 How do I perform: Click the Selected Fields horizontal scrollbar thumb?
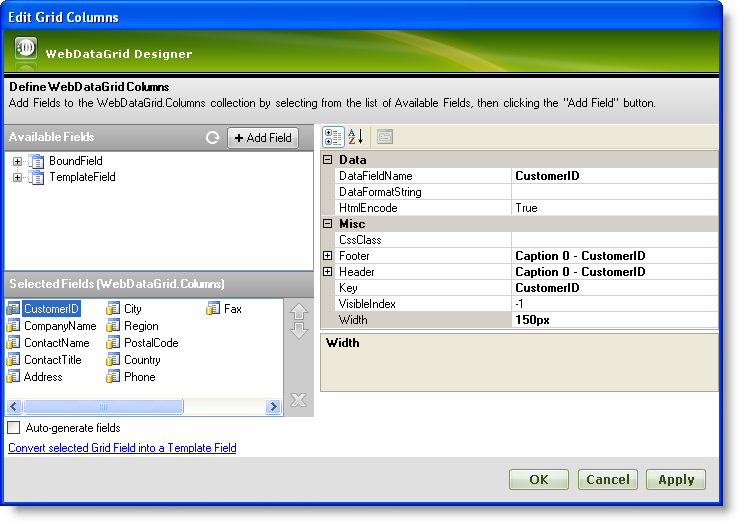pyautogui.click(x=103, y=407)
